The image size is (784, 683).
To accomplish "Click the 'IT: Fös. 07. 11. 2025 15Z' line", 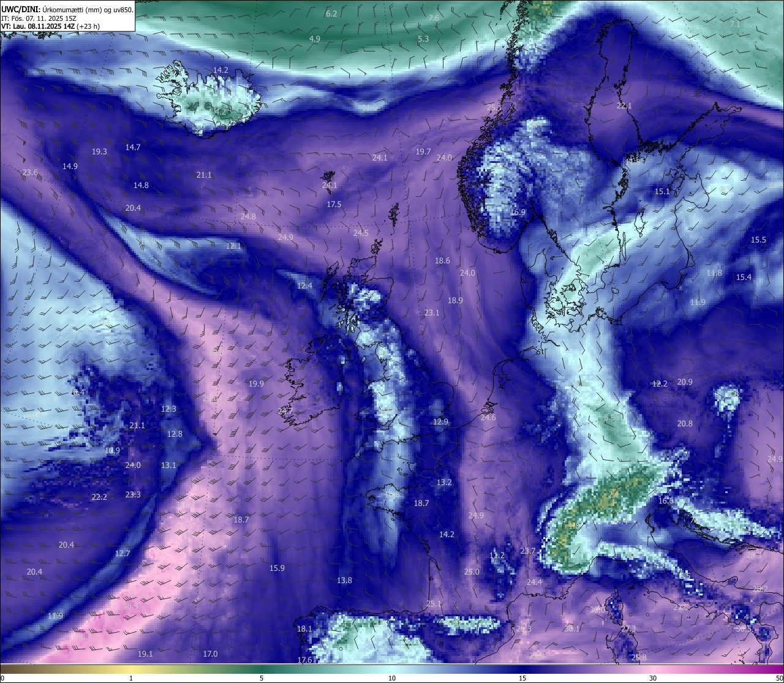I will pyautogui.click(x=39, y=18).
